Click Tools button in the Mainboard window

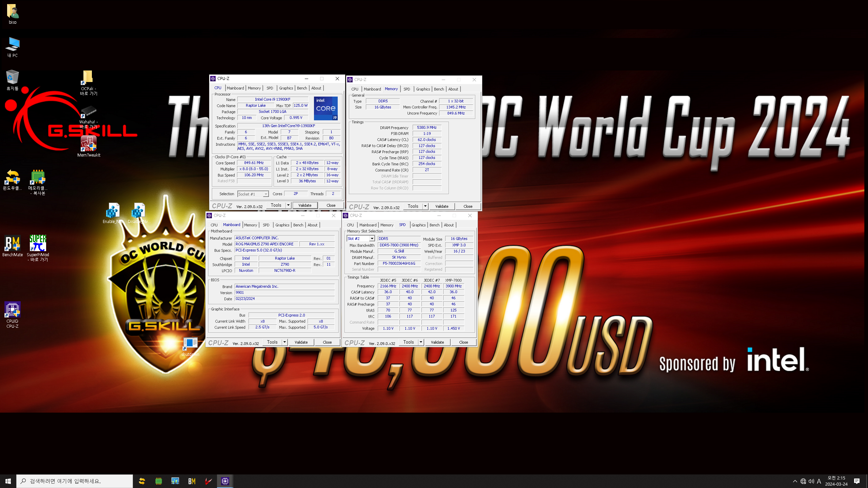pos(272,342)
